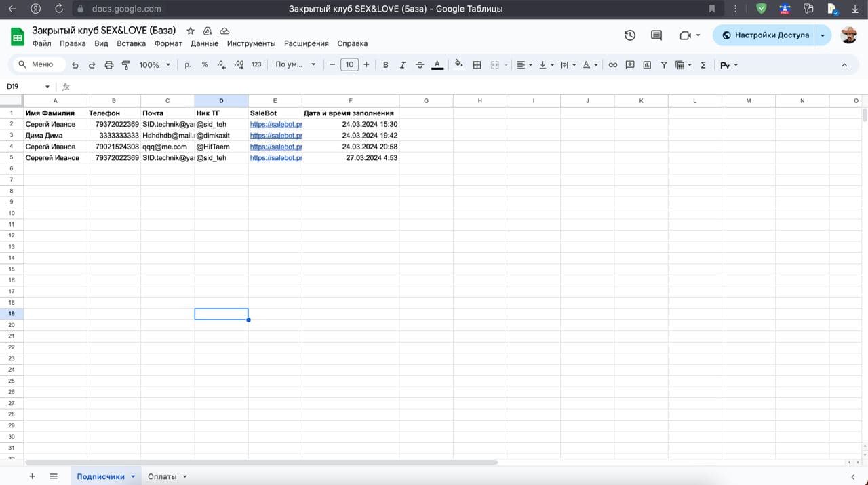868x485 pixels.
Task: Open version history clock icon
Action: (630, 35)
